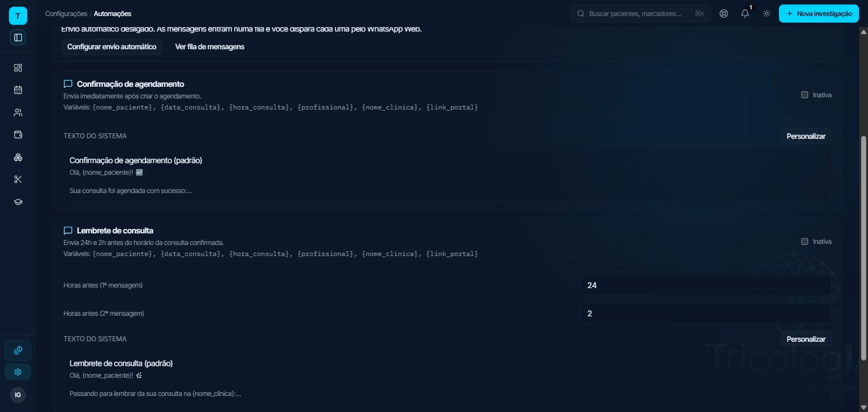This screenshot has width=868, height=412.
Task: Click 'Envia 24h e 2h antes' description text
Action: point(144,243)
